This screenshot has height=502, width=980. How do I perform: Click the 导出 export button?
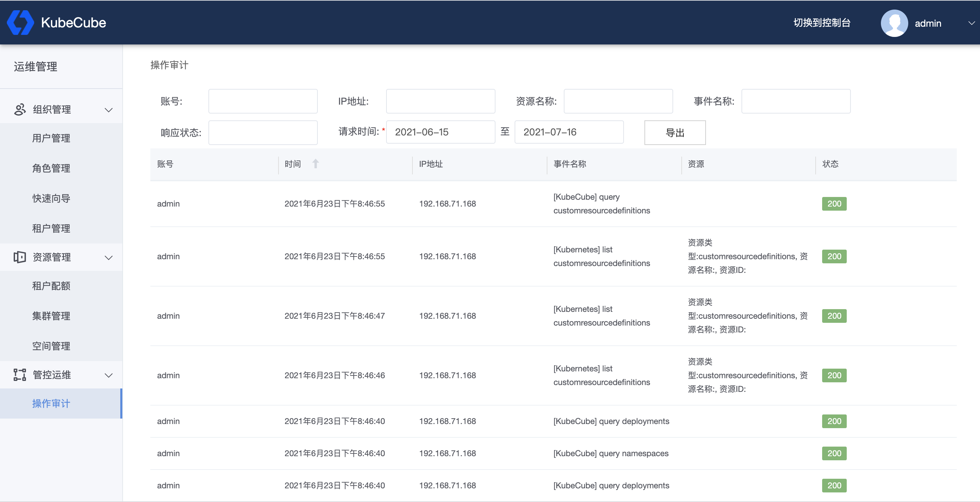point(675,132)
